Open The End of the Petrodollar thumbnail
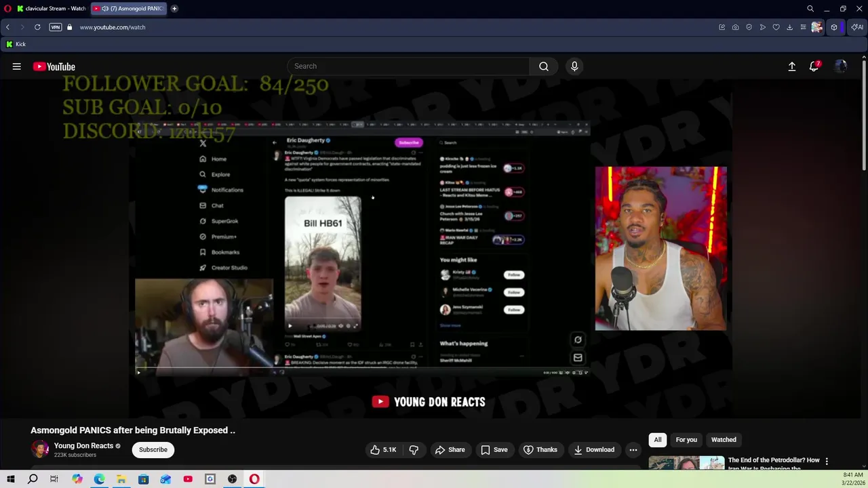 pyautogui.click(x=686, y=463)
